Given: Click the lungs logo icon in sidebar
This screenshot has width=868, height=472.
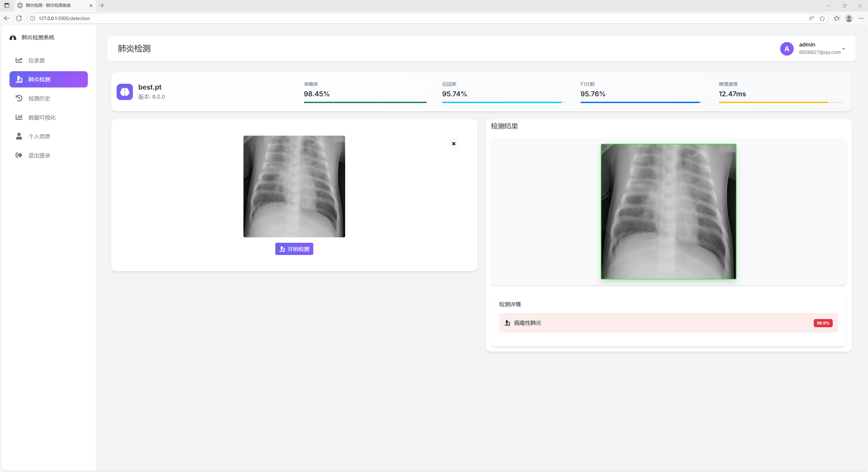Looking at the screenshot, I should pos(13,38).
